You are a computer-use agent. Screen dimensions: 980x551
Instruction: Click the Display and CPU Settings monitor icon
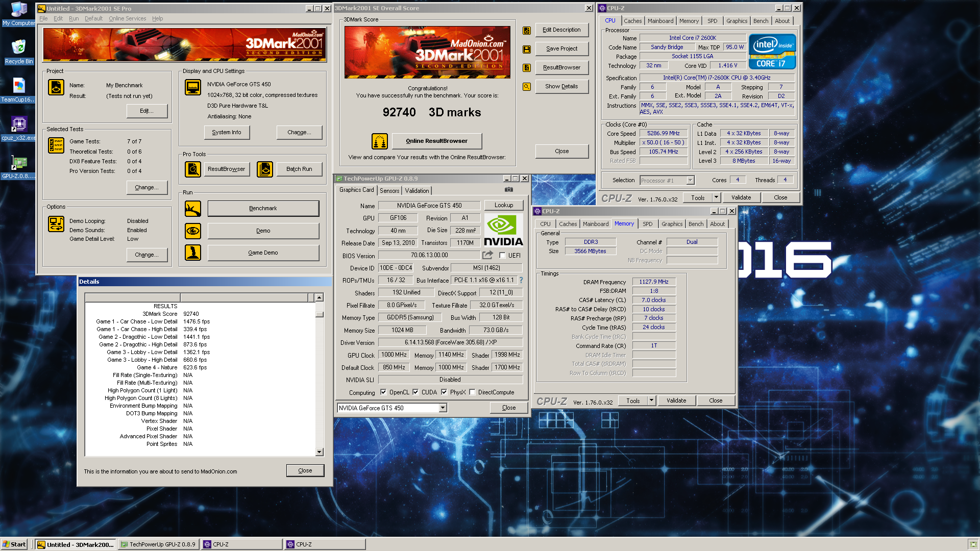coord(193,87)
